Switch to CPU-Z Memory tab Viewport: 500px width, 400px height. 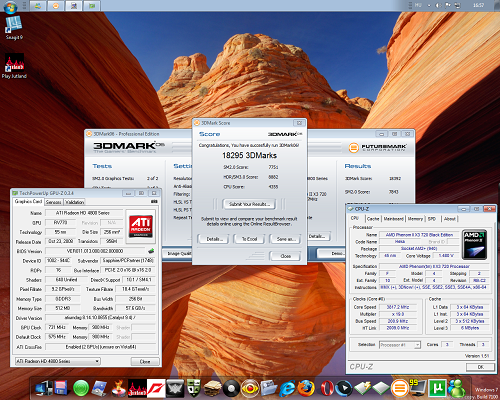click(x=415, y=219)
